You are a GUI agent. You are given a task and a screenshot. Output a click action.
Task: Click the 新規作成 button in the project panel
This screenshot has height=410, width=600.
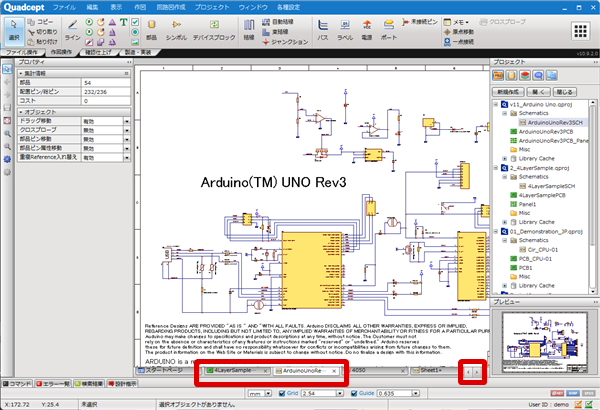click(x=508, y=92)
